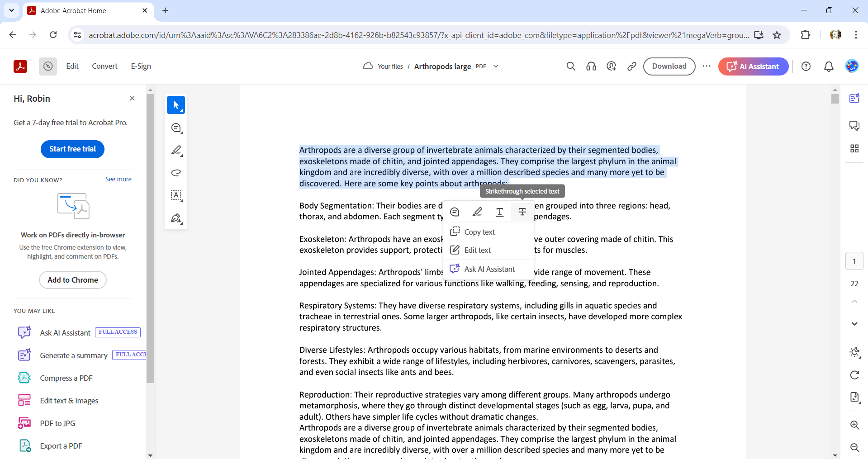
Task: Choose Copy text from the context menu
Action: [x=479, y=232]
